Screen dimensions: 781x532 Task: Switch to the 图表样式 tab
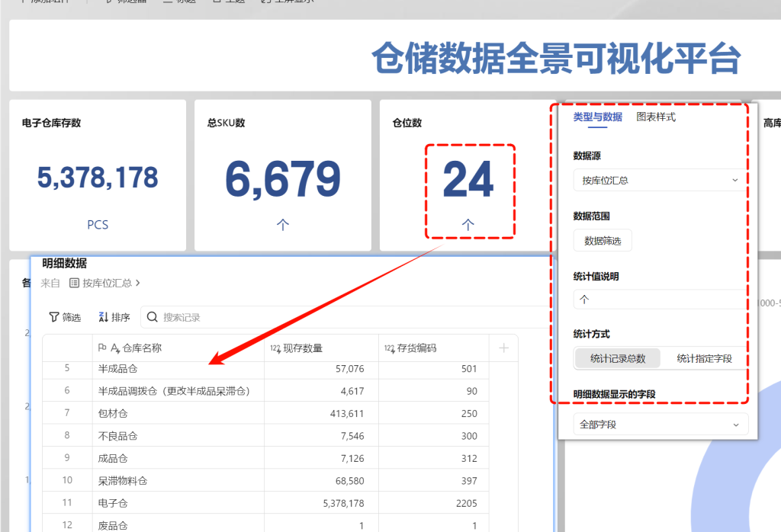656,117
